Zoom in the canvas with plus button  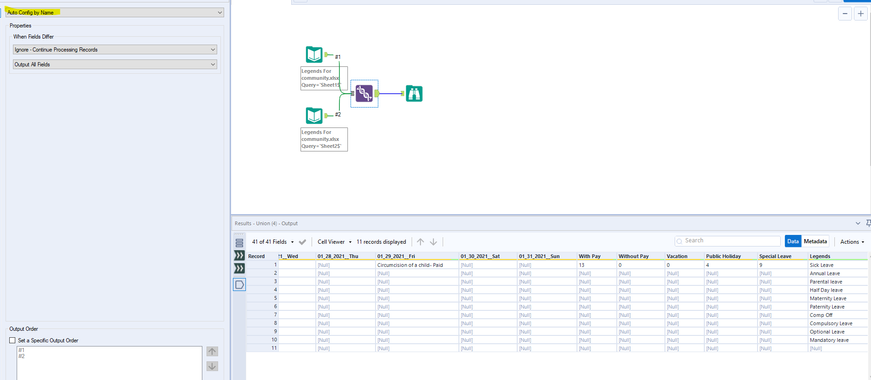(860, 14)
